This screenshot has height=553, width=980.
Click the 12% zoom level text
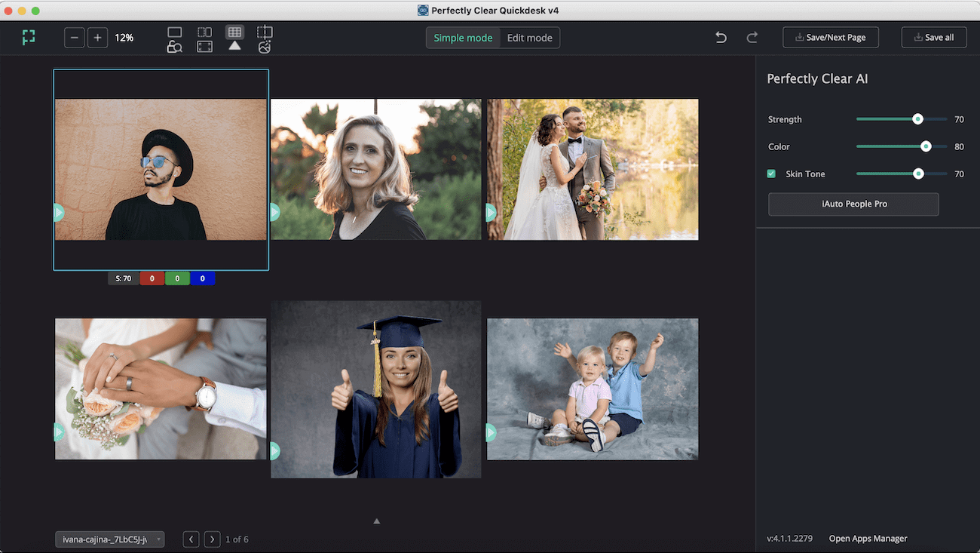(x=124, y=38)
